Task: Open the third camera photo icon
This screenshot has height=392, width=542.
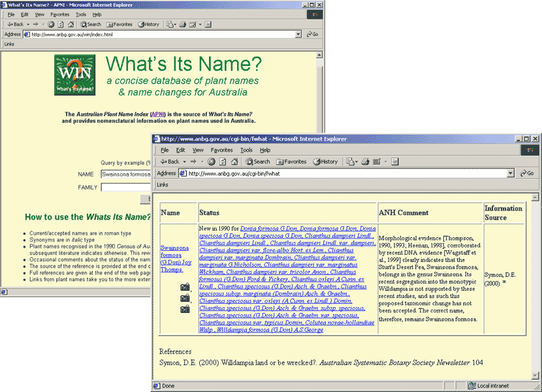Action: point(185,308)
